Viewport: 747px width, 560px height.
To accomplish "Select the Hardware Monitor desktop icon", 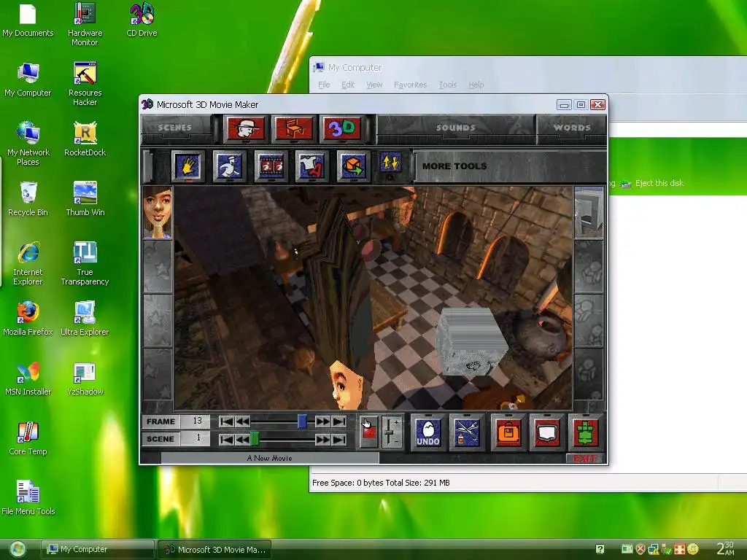I will point(85,24).
